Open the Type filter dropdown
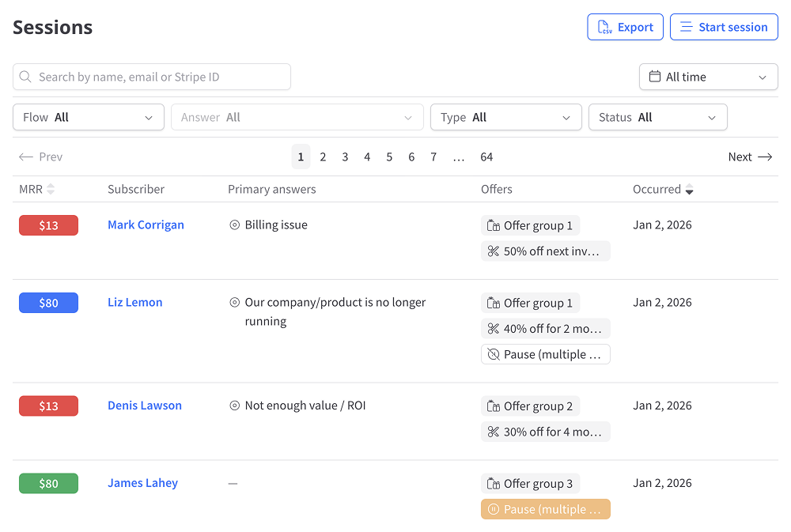Viewport: 791px width, 532px height. tap(505, 117)
